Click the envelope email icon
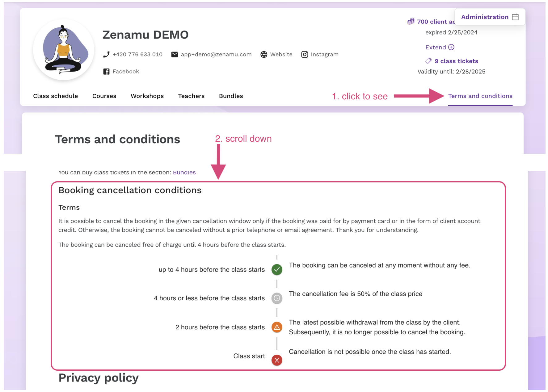 click(175, 55)
